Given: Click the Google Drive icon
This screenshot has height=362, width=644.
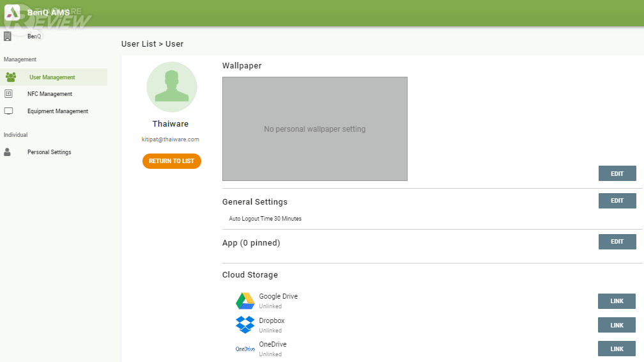Looking at the screenshot, I should (x=245, y=301).
